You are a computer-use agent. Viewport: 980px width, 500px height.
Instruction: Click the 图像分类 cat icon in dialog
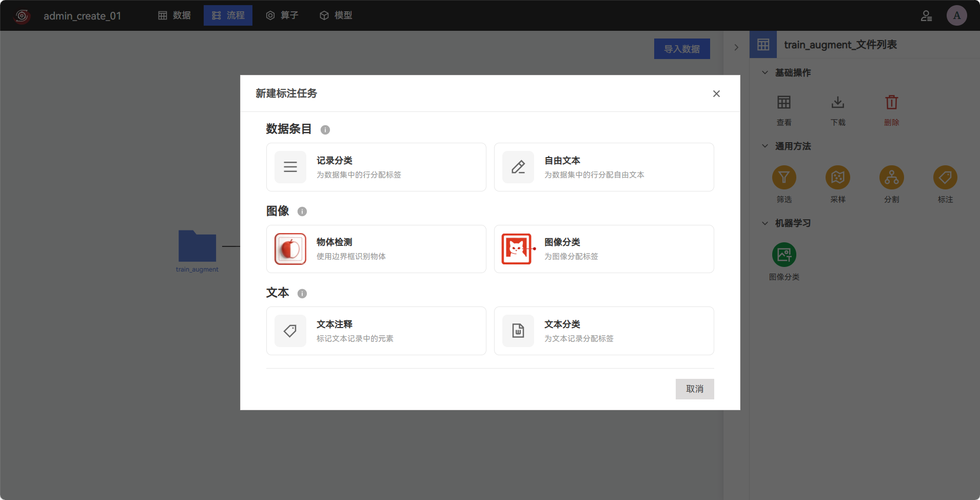pyautogui.click(x=518, y=249)
